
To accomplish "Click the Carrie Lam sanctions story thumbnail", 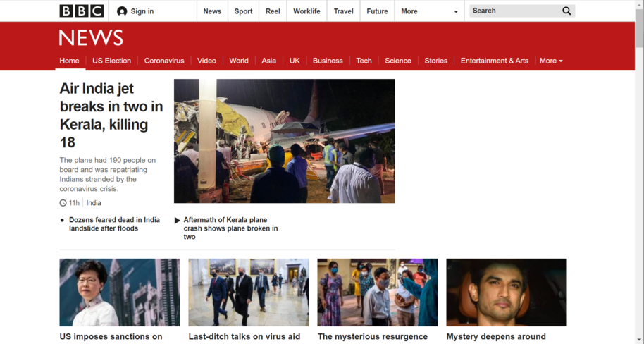I will [120, 293].
